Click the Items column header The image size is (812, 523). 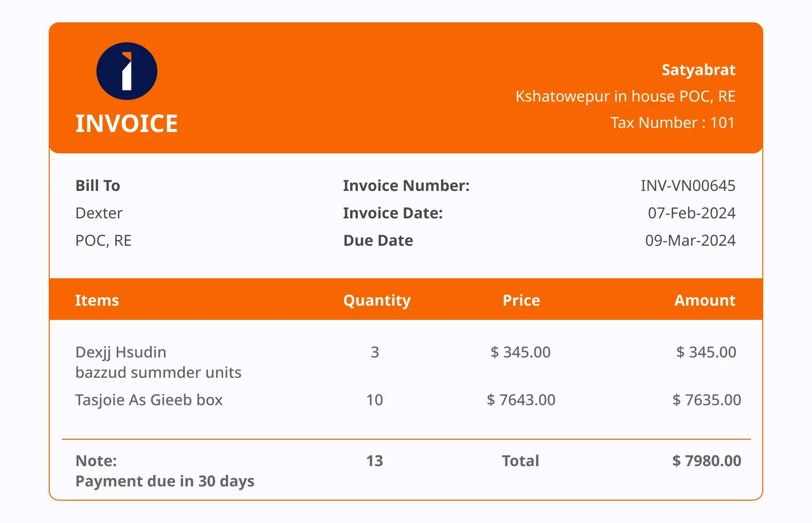97,301
